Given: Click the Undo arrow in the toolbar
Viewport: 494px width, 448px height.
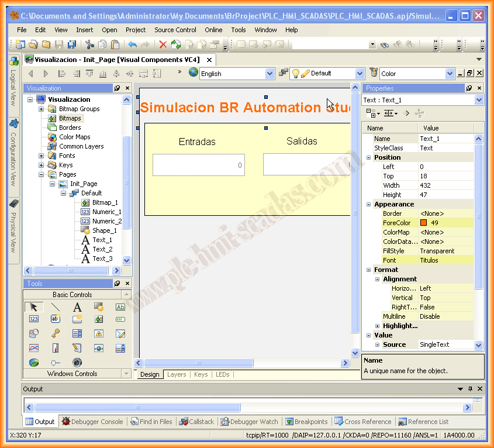Looking at the screenshot, I should click(132, 44).
